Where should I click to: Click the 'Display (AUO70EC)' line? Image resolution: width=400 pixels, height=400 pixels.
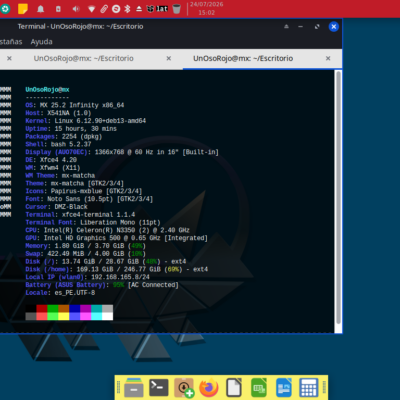pyautogui.click(x=122, y=152)
